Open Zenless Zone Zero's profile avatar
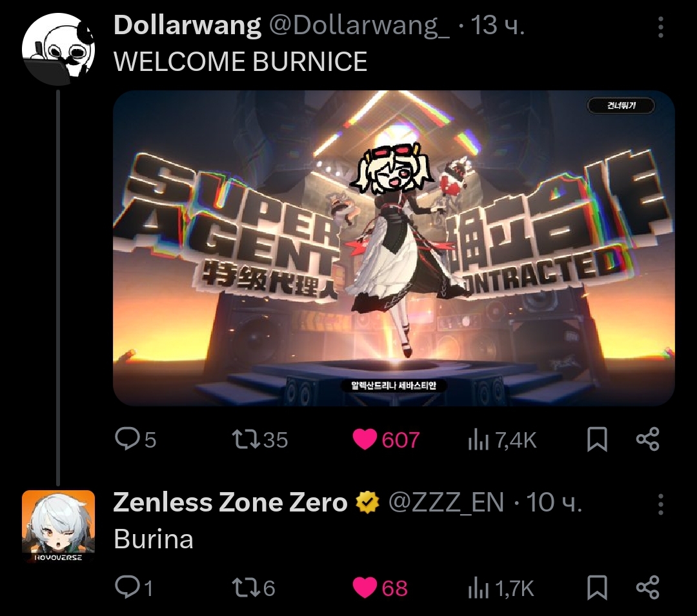Viewport: 697px width, 616px height. point(58,527)
